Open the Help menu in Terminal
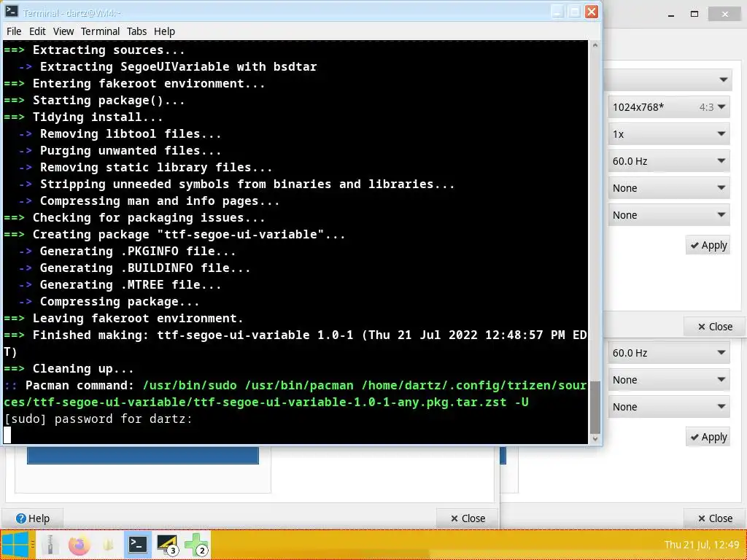The height and width of the screenshot is (560, 747). pos(164,31)
